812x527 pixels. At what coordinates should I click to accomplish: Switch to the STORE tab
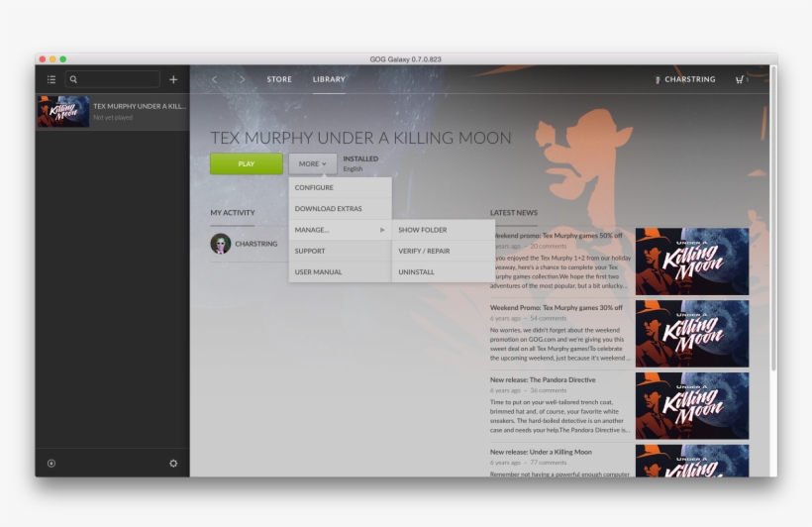click(279, 79)
